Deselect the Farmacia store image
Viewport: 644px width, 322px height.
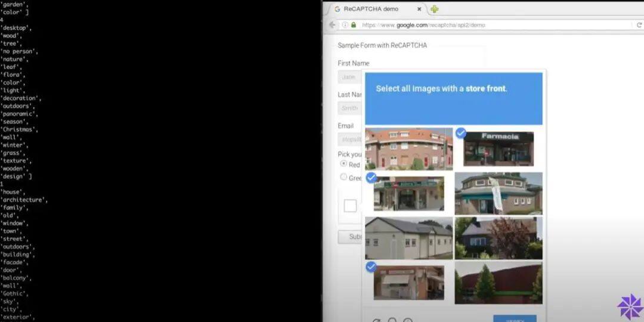pyautogui.click(x=498, y=148)
